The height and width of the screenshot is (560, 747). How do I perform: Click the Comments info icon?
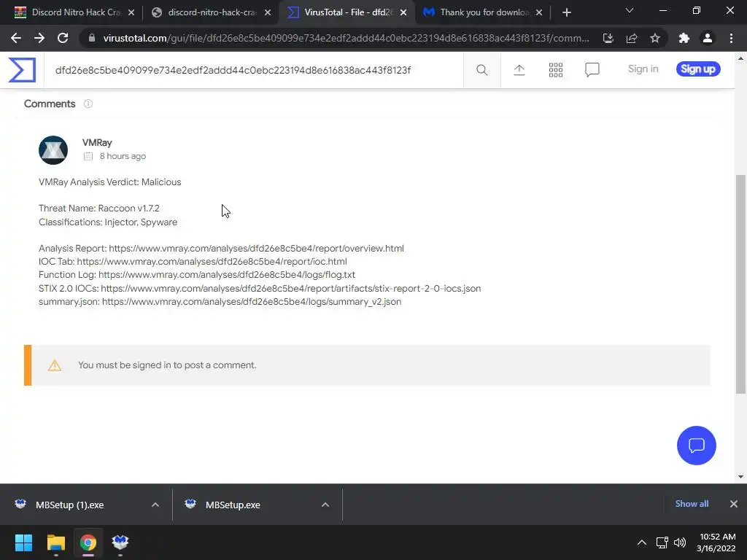tap(88, 104)
